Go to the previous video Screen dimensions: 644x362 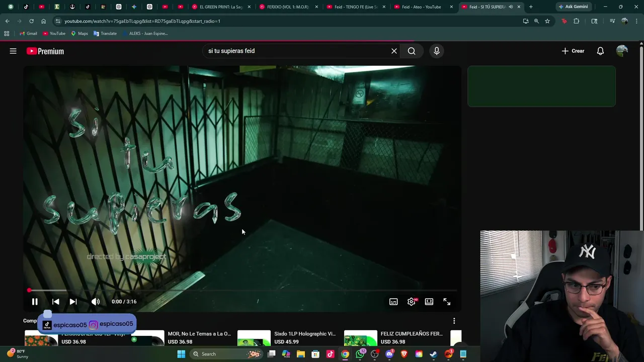56,302
